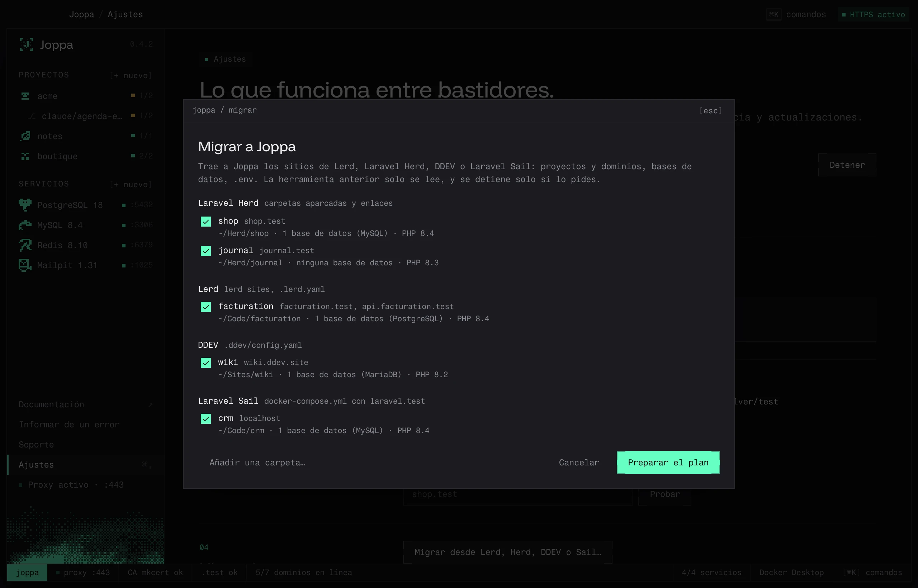The height and width of the screenshot is (588, 918).
Task: Open Ajustes in the sidebar
Action: point(86,465)
